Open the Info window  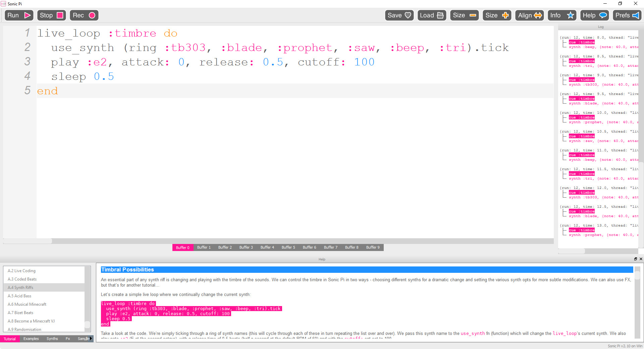(x=561, y=15)
